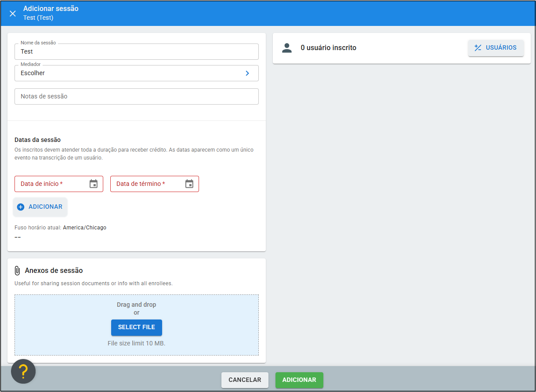536x392 pixels.
Task: Click the Data de início field label
Action: tap(42, 184)
